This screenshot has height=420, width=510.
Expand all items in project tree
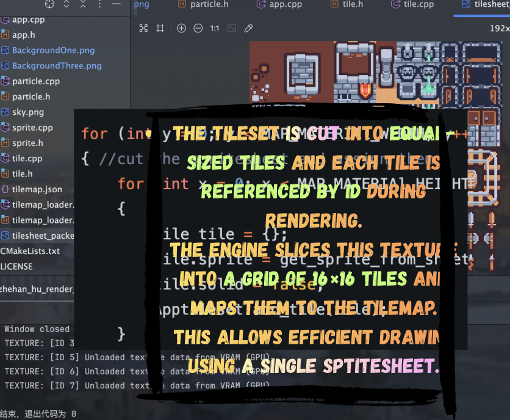click(66, 4)
